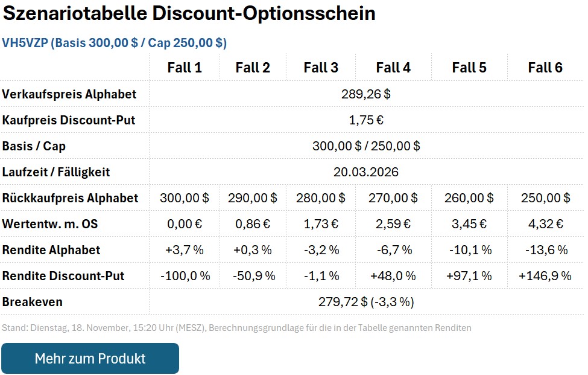The image size is (588, 375).
Task: Click the Breakeven value 279,72 $
Action: 365,301
